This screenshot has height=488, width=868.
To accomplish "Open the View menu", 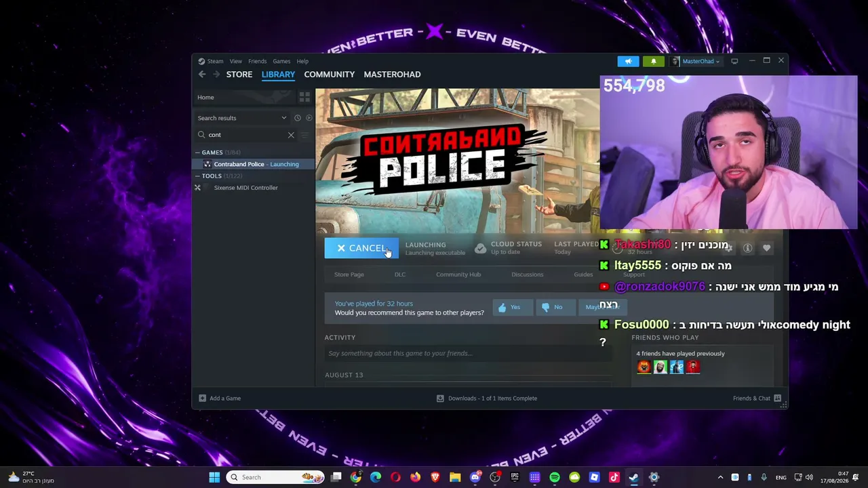I will point(235,61).
